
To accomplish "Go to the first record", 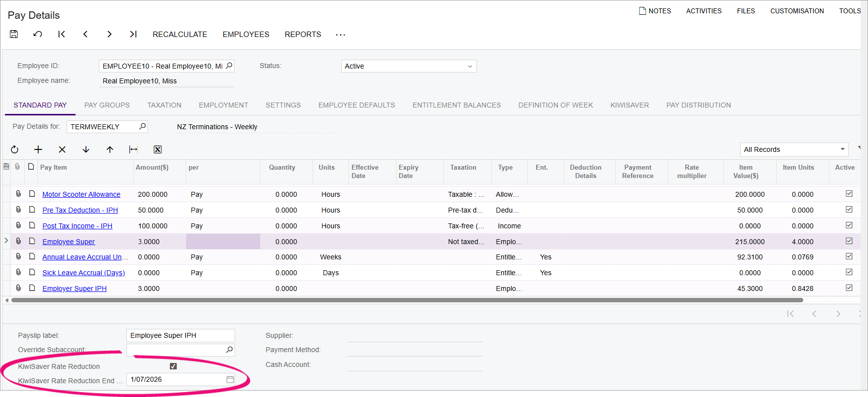I will click(x=62, y=34).
